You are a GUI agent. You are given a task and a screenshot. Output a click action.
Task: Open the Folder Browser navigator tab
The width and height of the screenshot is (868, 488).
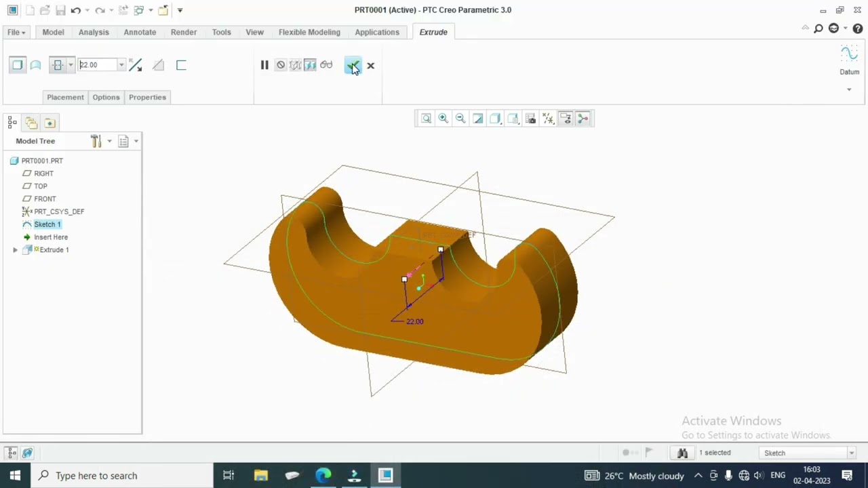click(31, 123)
